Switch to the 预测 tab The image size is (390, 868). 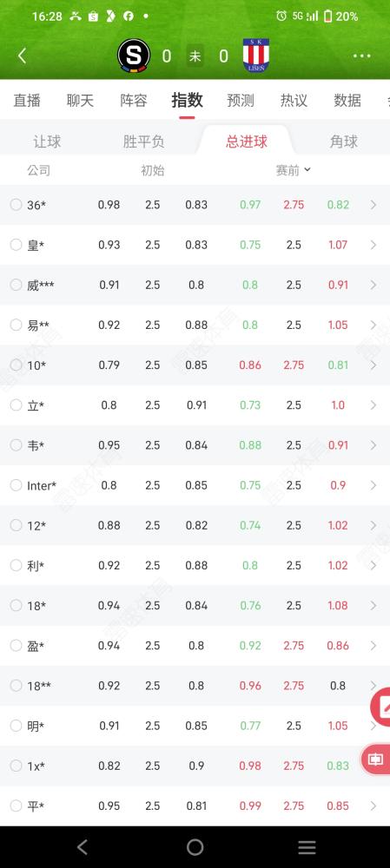(241, 101)
